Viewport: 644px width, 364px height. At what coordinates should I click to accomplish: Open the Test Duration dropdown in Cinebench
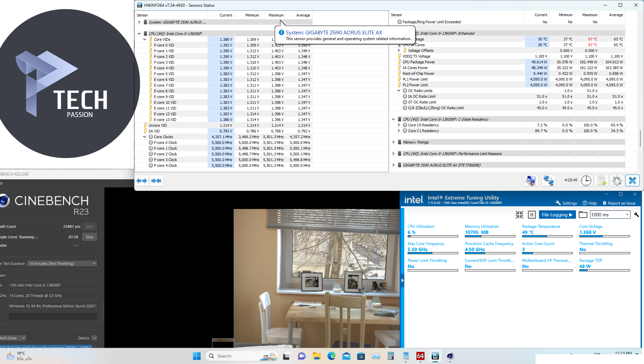(62, 264)
